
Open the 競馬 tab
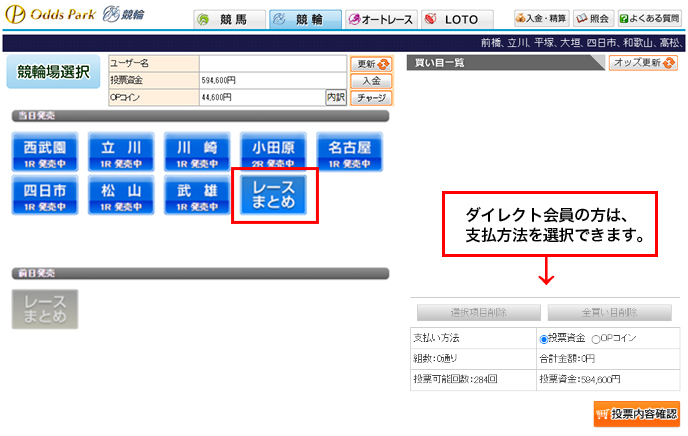(229, 19)
